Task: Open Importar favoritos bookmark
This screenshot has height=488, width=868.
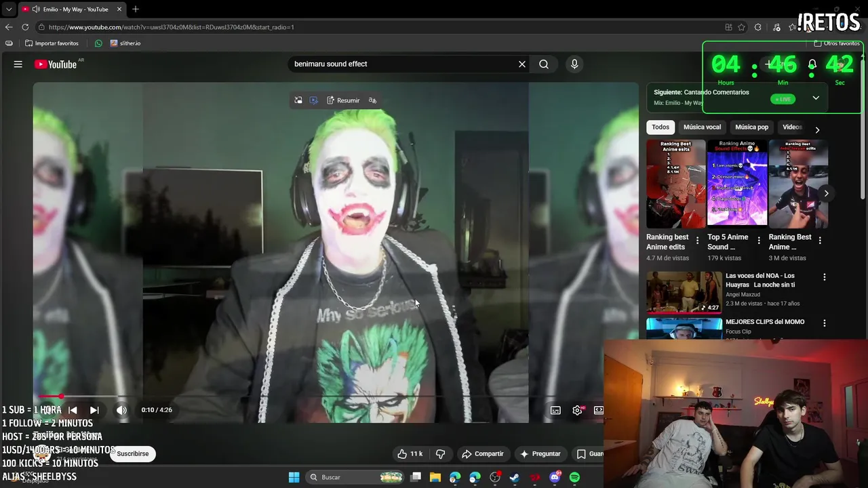Action: 52,43
